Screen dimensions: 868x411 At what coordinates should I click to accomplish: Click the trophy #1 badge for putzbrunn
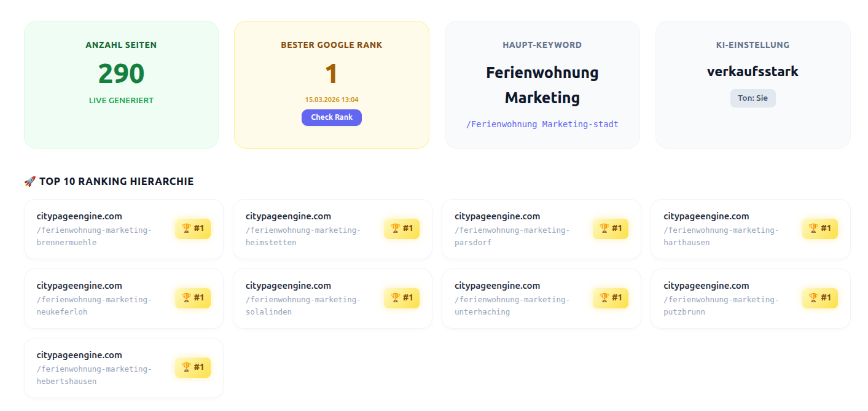point(819,298)
